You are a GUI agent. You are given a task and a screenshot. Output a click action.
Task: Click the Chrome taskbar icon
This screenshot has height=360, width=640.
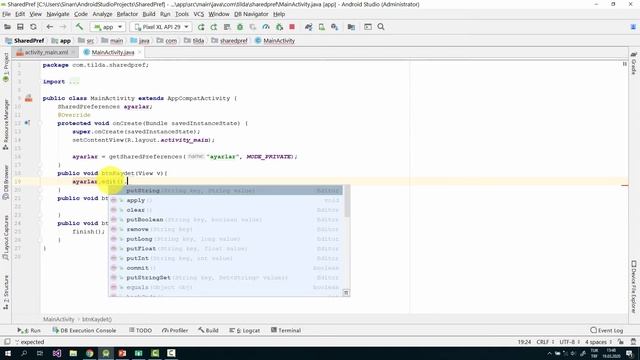90,353
